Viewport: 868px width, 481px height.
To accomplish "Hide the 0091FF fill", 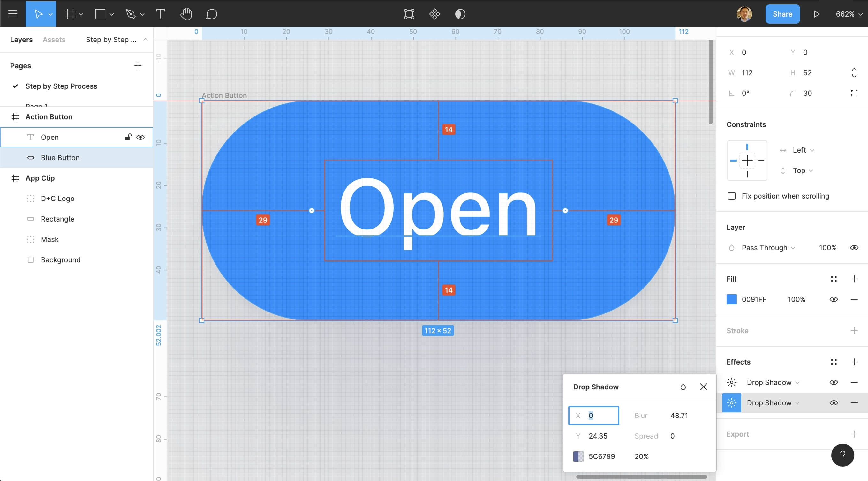I will tap(834, 299).
